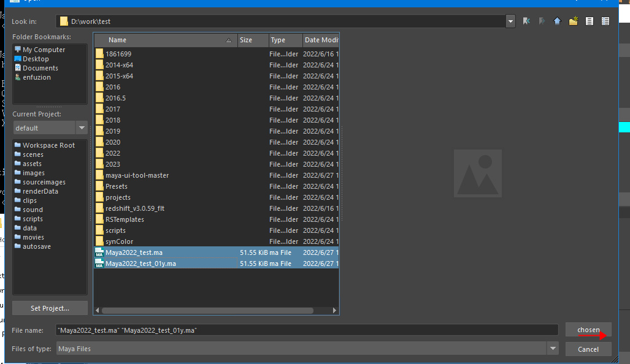Click the horizontal scrollbar of file list

tap(215, 310)
